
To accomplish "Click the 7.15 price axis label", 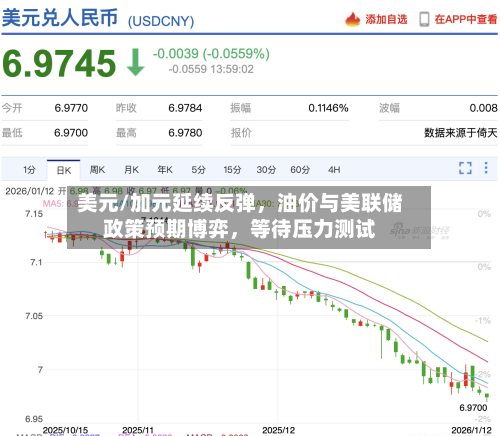I will pyautogui.click(x=34, y=214).
